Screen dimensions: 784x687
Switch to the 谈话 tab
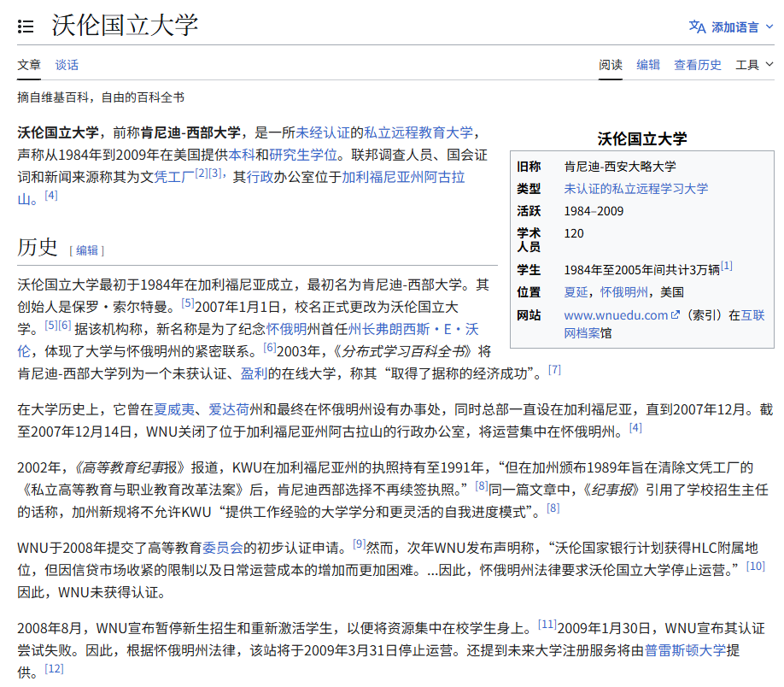67,65
